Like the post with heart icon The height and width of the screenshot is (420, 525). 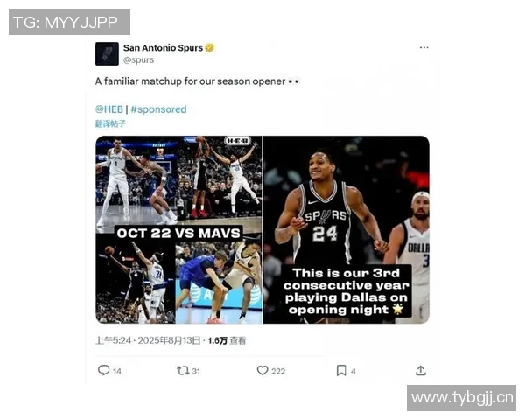pyautogui.click(x=262, y=370)
